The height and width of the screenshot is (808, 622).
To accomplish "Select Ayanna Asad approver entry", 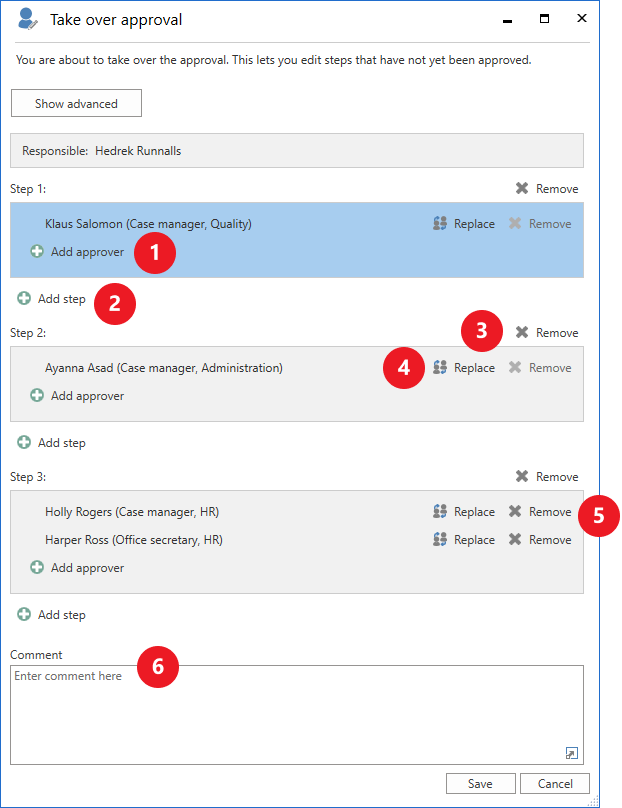I will [x=164, y=367].
